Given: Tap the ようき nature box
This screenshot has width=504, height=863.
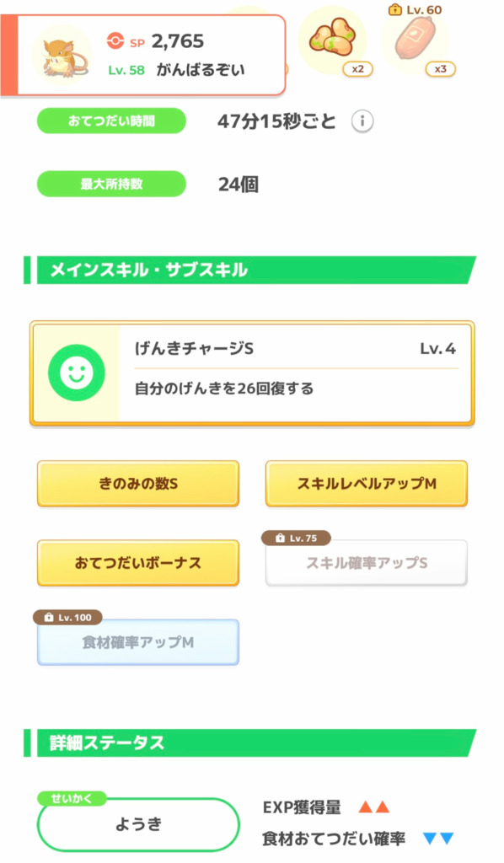Looking at the screenshot, I should tap(138, 824).
